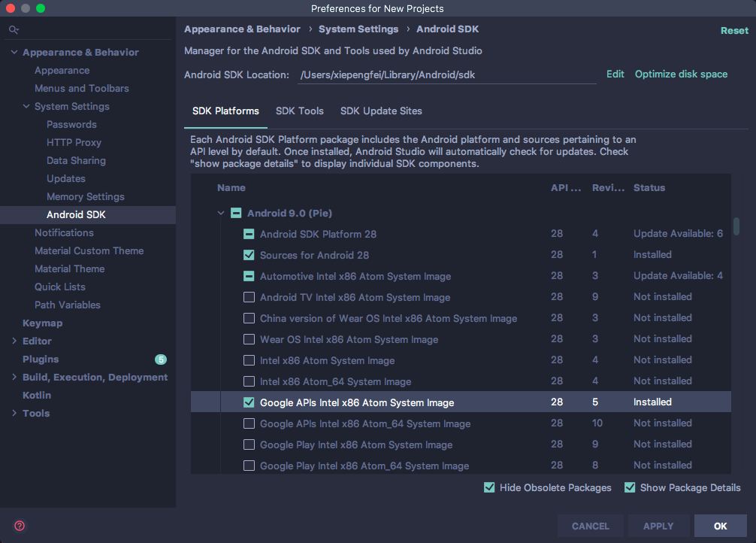The height and width of the screenshot is (543, 756).
Task: Check Google Play Intel x86 Atom System Image
Action: tap(249, 444)
